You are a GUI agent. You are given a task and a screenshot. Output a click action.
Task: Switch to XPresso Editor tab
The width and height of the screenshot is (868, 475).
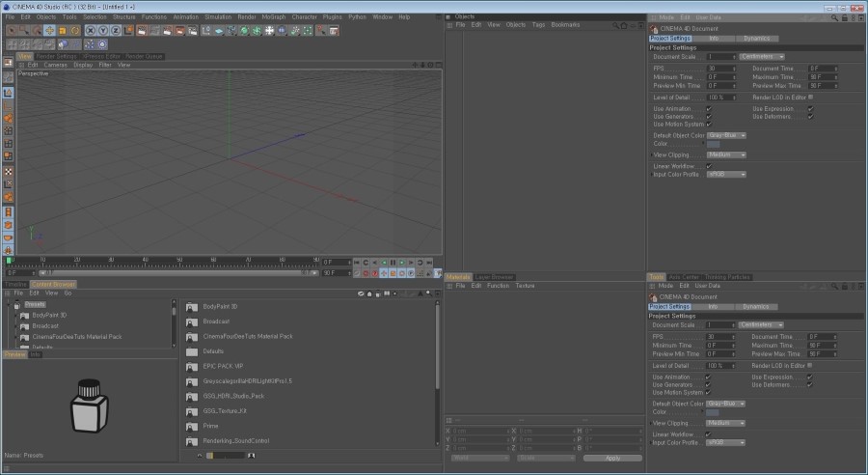[100, 57]
